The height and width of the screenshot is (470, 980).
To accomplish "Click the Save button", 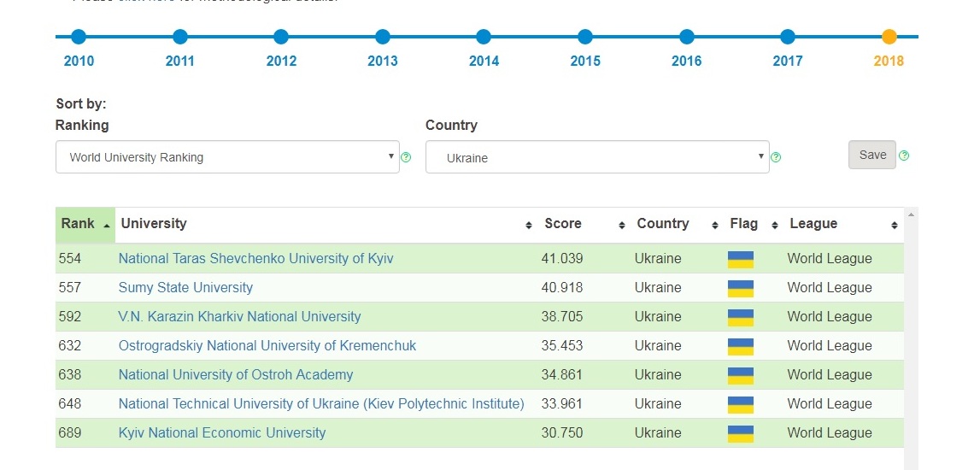I will 871,155.
